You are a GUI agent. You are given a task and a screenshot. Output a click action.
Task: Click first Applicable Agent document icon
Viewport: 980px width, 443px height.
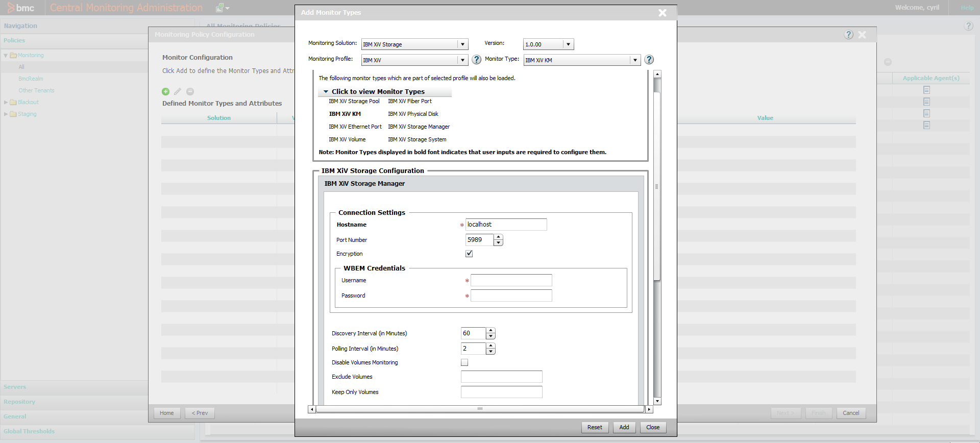click(926, 90)
